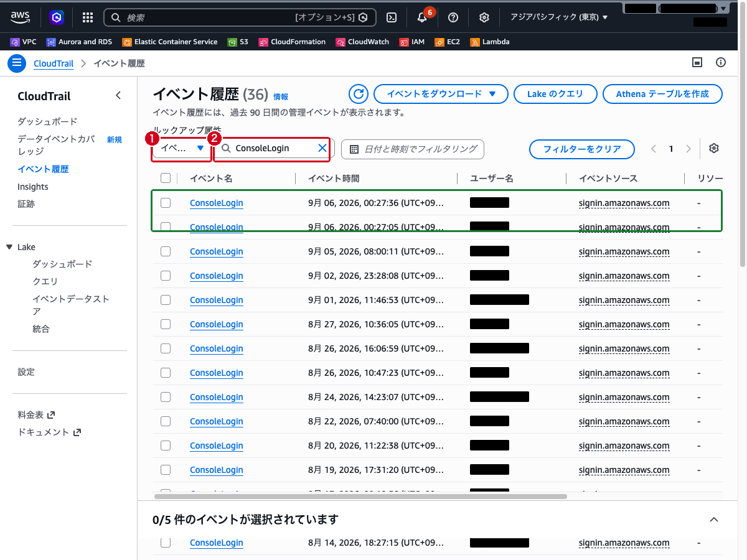
Task: Click the Lake のクエリ button
Action: 555,94
